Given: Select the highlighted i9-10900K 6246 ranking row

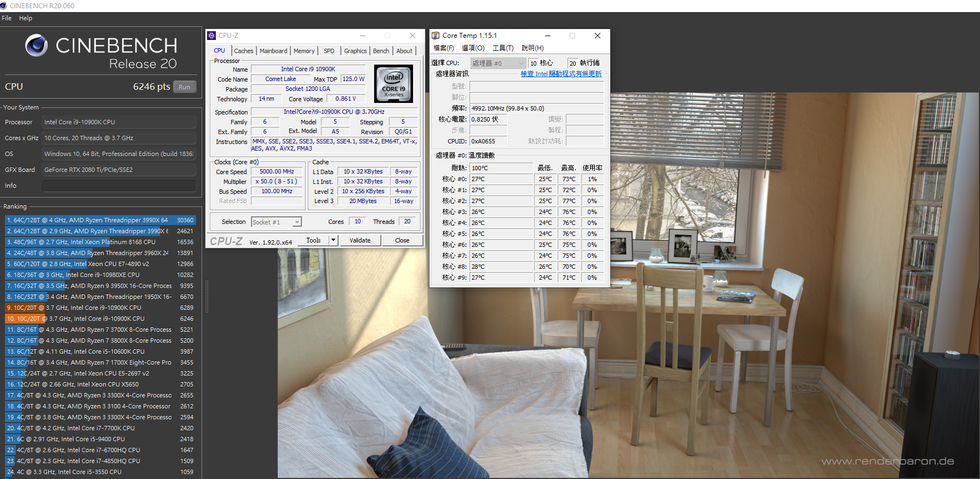Looking at the screenshot, I should click(100, 319).
